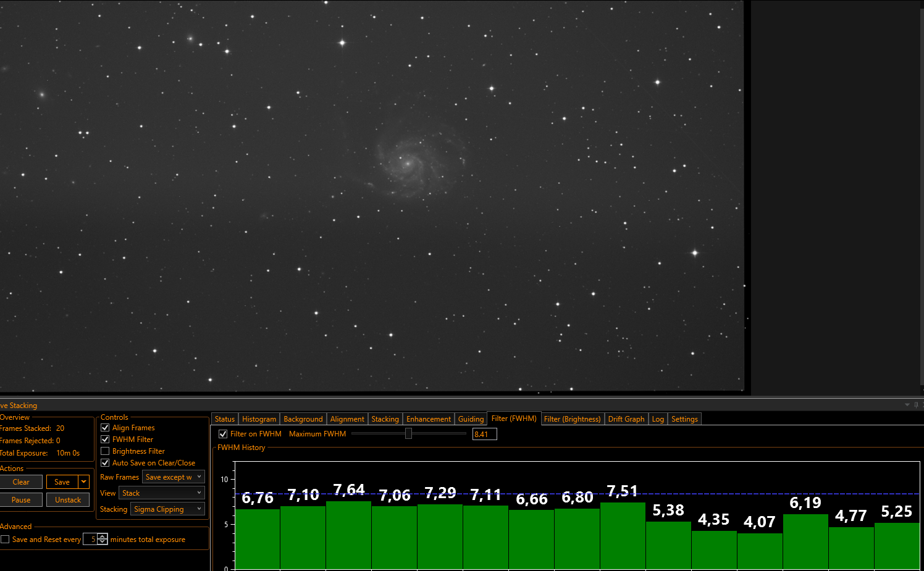Select the FWHM bar labeled 5,25

[x=897, y=546]
